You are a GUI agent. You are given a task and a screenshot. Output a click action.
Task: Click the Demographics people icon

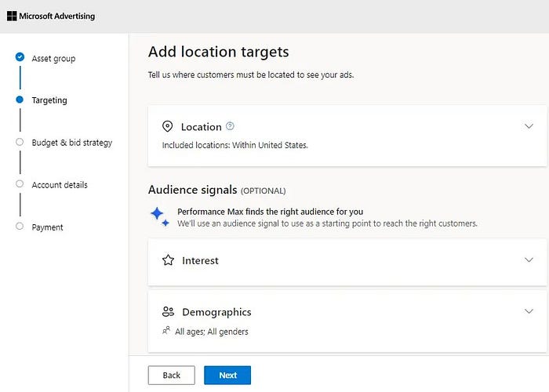[168, 311]
